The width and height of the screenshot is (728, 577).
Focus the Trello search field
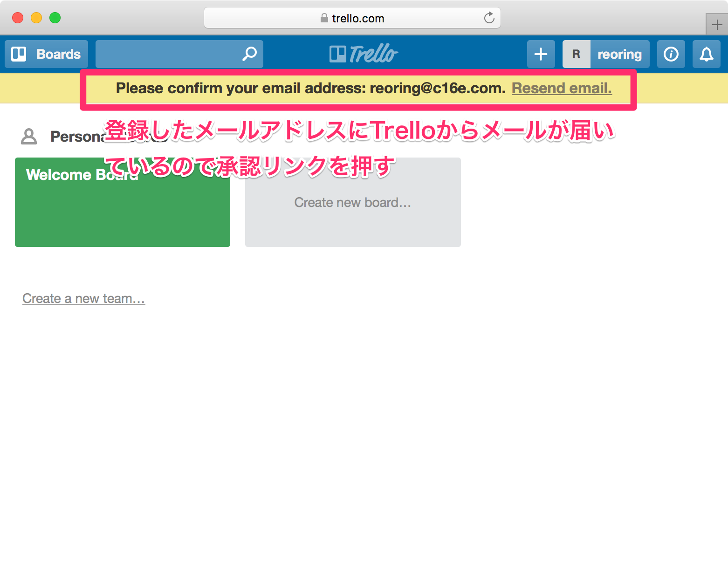[x=179, y=54]
